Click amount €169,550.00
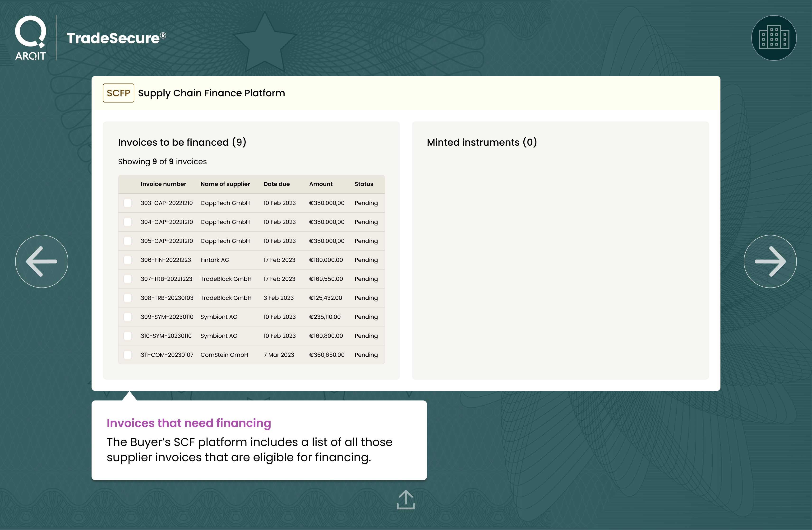812x530 pixels. click(326, 279)
